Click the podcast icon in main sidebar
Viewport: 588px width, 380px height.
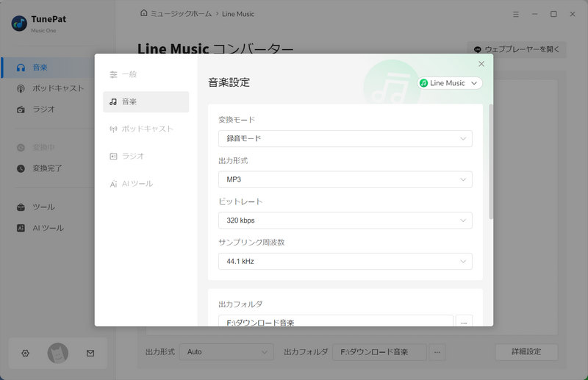[21, 88]
